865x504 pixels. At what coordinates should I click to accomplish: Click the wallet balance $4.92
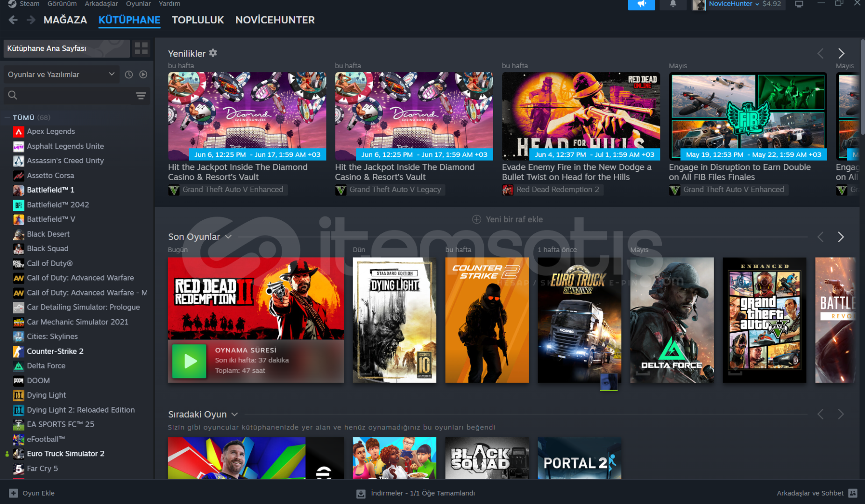[x=772, y=4]
